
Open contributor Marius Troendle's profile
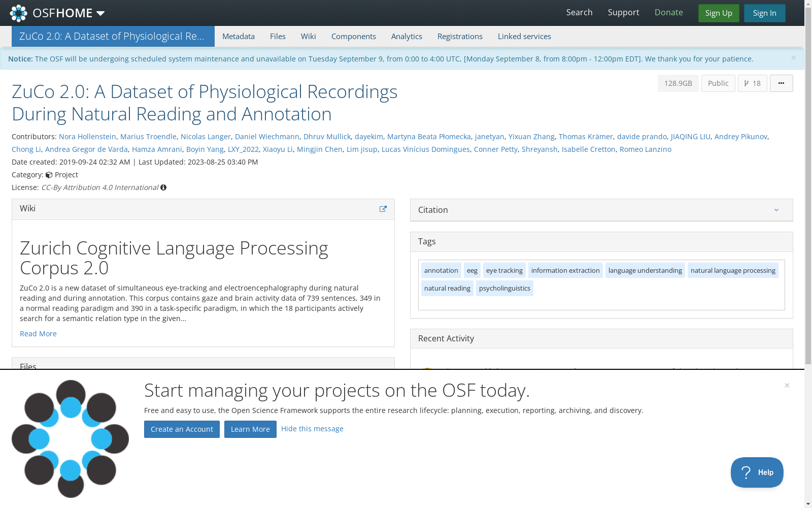(x=148, y=137)
